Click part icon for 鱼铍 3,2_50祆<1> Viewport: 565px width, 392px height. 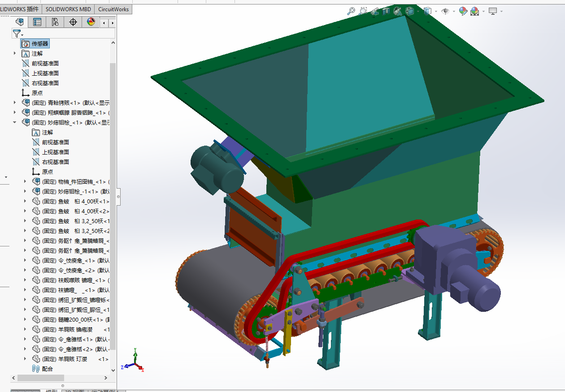click(x=36, y=221)
